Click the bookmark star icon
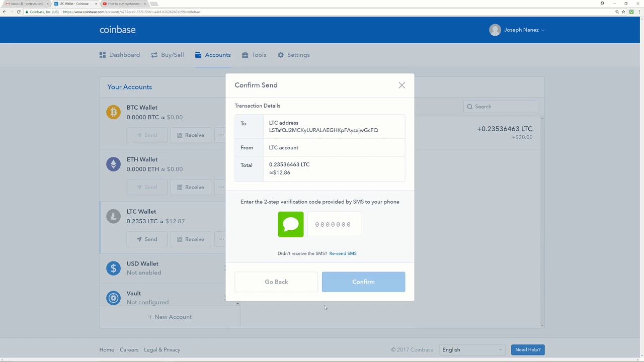Screen dimensions: 644x362 click(x=623, y=12)
